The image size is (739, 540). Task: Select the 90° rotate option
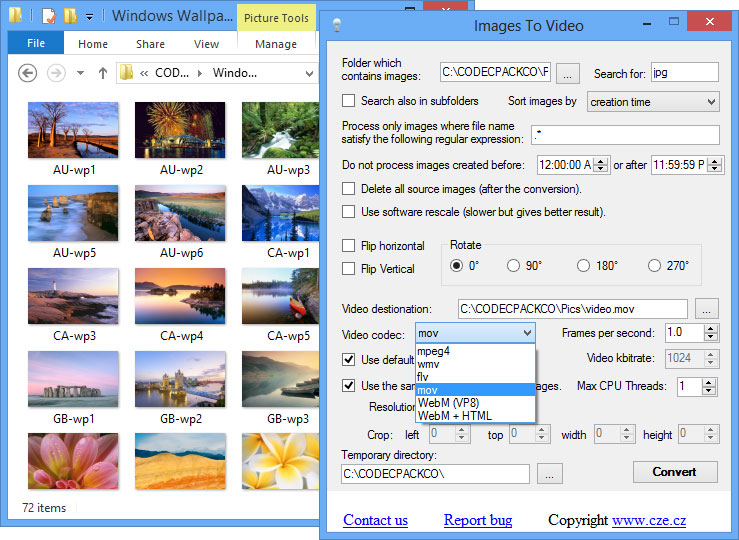point(513,266)
